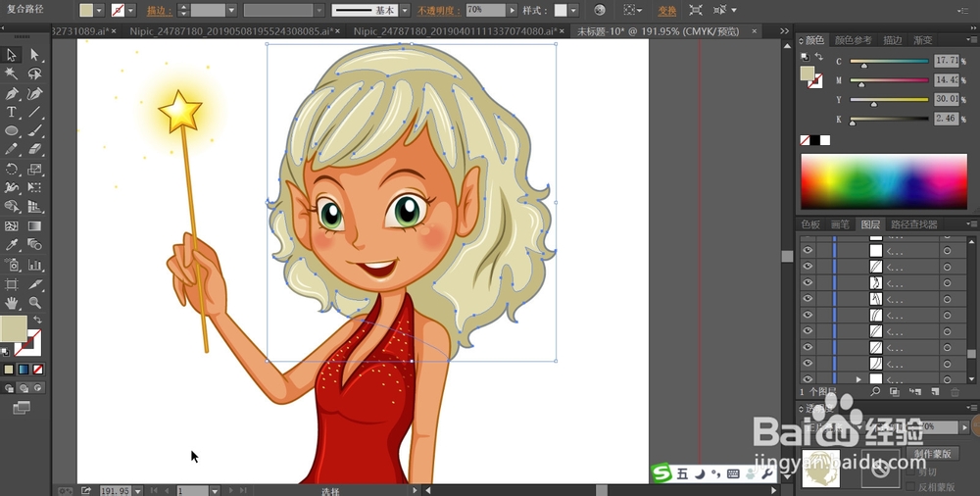The height and width of the screenshot is (496, 980).
Task: Select the Direct Selection (white arrow) tool
Action: (x=34, y=55)
